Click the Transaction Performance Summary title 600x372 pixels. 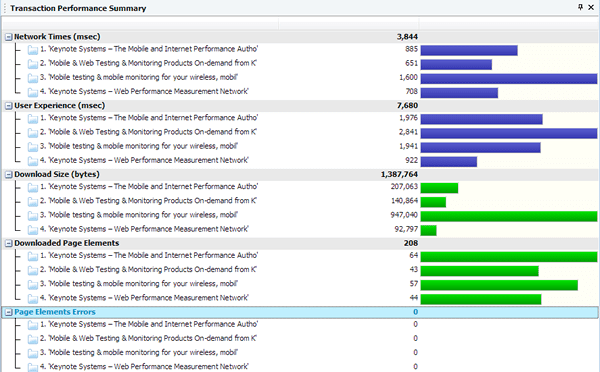coord(78,8)
